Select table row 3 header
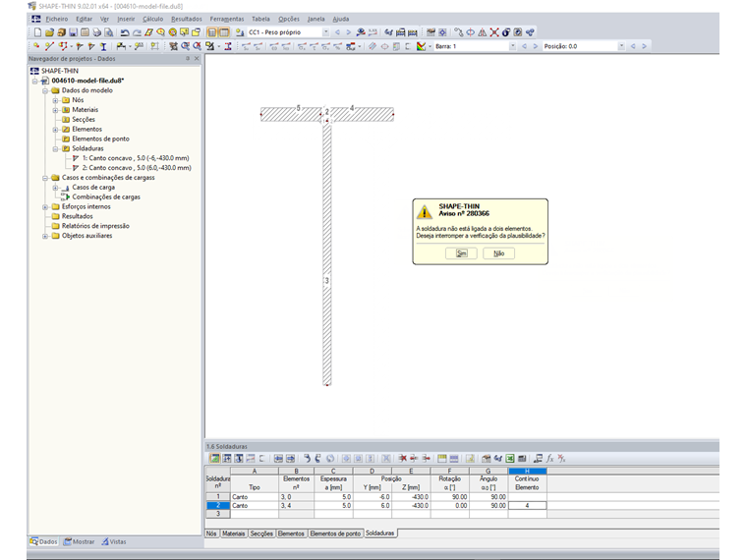The image size is (747, 560). 218,514
